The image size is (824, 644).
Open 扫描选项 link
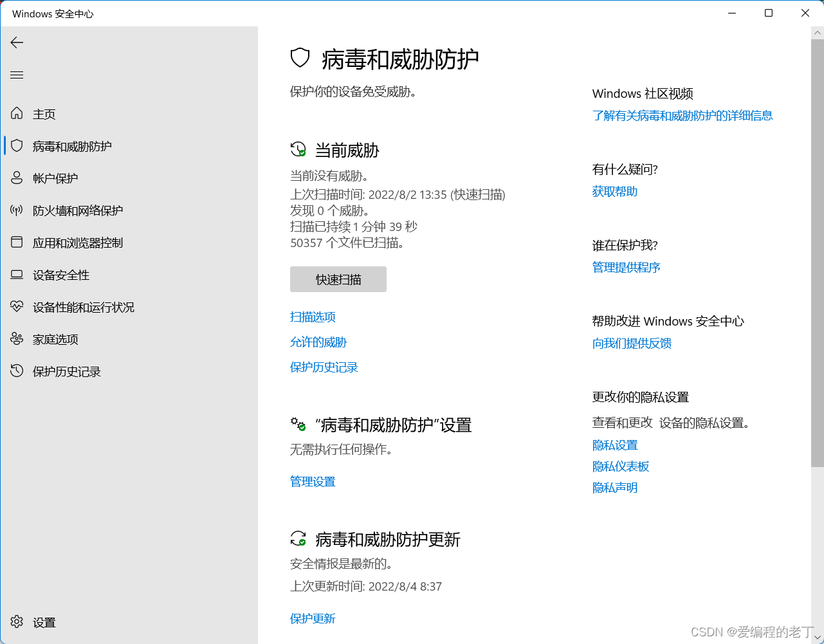[313, 317]
